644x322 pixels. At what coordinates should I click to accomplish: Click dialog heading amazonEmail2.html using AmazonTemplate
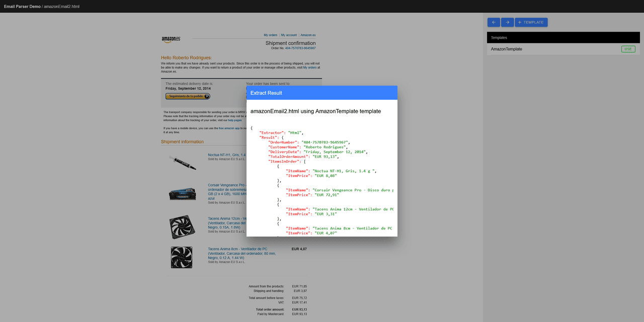point(315,111)
